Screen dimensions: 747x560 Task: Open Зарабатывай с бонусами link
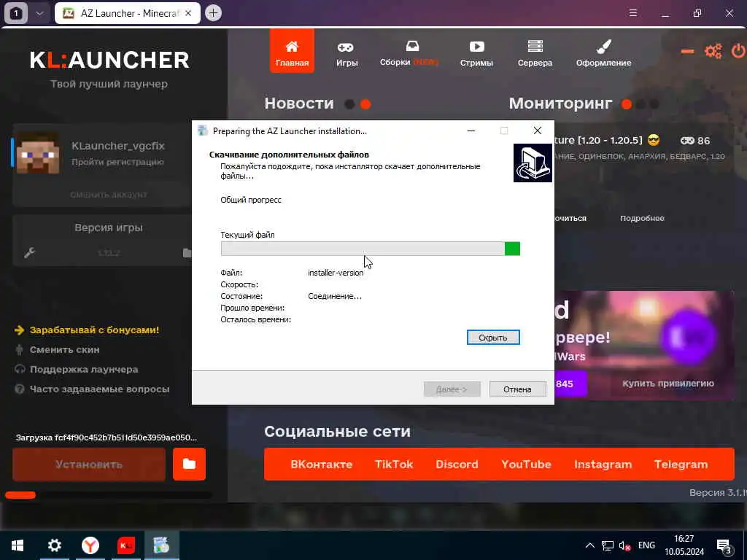(x=94, y=330)
